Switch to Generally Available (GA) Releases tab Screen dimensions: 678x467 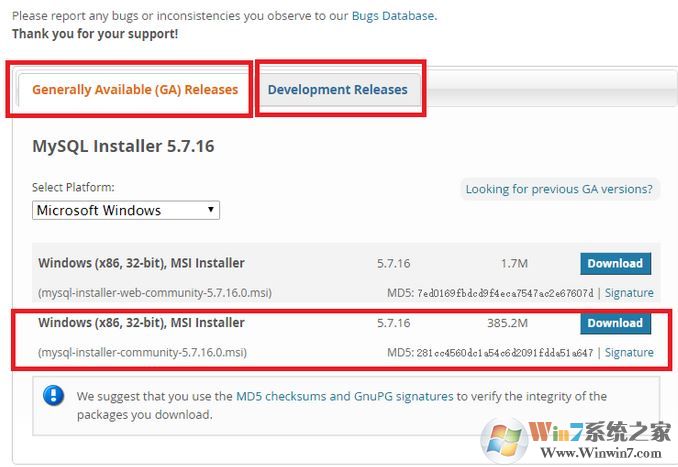pos(135,90)
